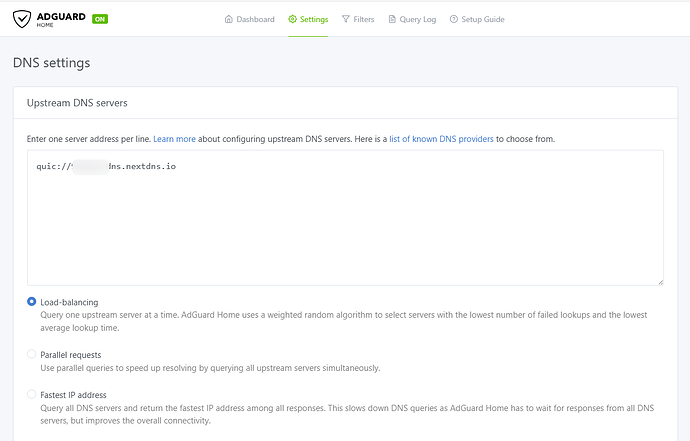
Task: Choose the Fastest IP address radio
Action: (x=32, y=395)
